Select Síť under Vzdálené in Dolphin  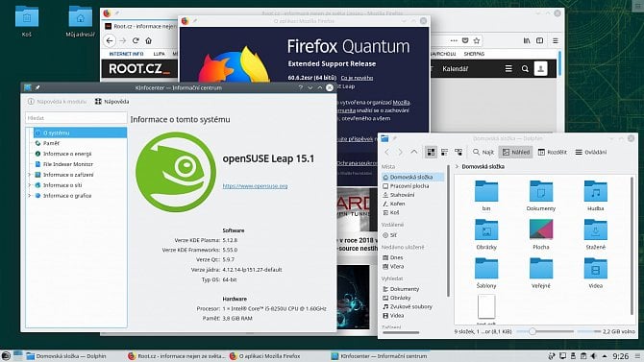390,235
